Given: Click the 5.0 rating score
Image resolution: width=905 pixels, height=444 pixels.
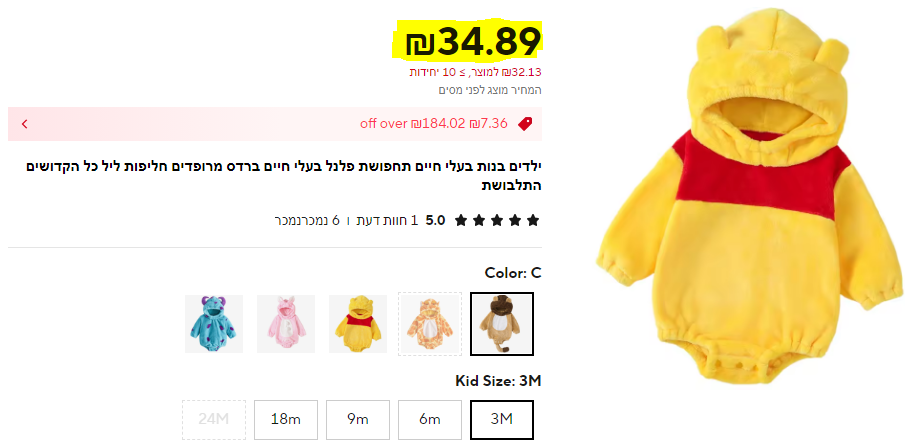Looking at the screenshot, I should click(x=435, y=220).
